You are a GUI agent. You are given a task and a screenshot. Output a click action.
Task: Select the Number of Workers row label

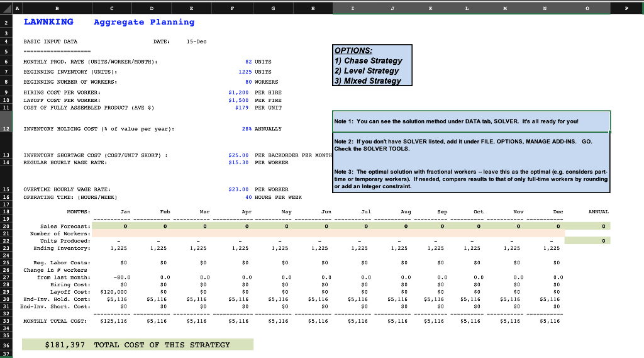click(x=60, y=234)
